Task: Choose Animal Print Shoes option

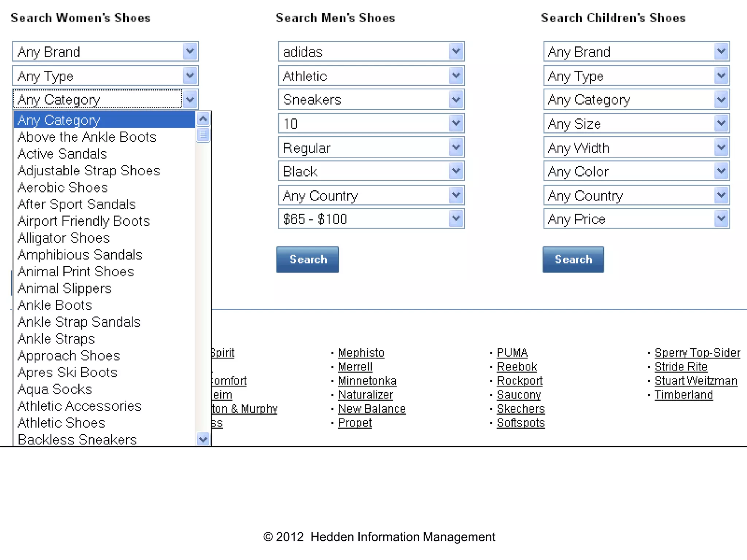Action: click(104, 271)
